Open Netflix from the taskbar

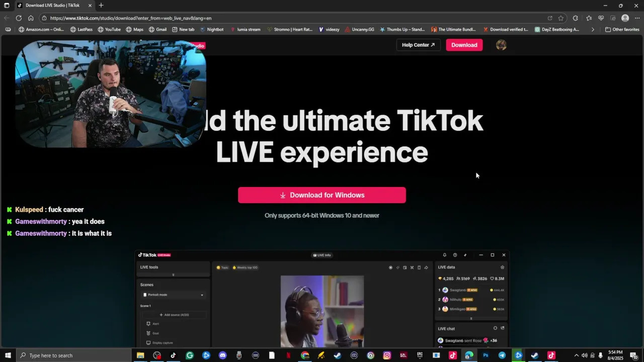tap(288, 355)
